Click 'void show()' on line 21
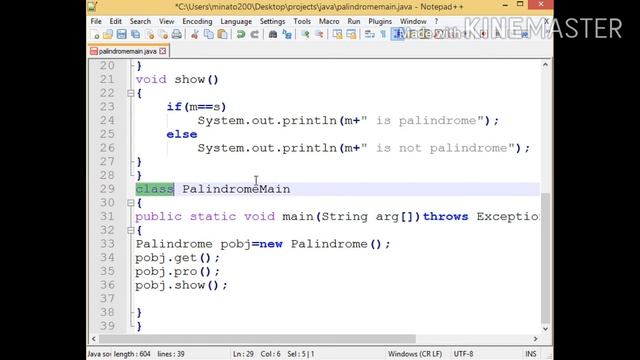 pyautogui.click(x=177, y=80)
